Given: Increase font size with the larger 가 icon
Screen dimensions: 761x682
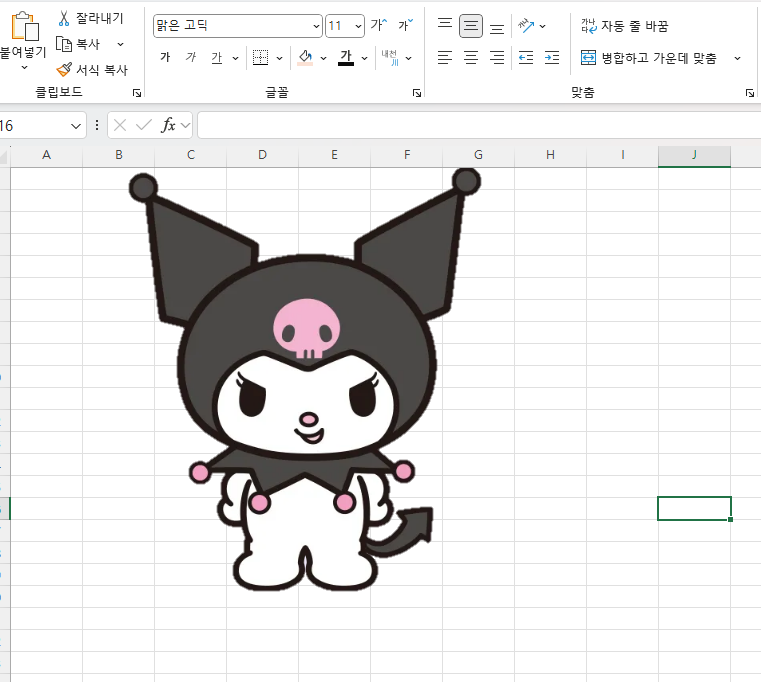Looking at the screenshot, I should 378,25.
